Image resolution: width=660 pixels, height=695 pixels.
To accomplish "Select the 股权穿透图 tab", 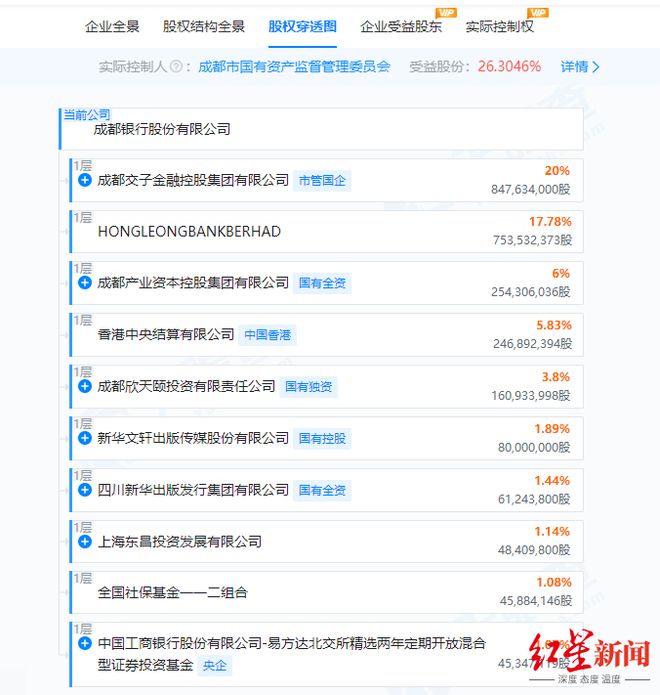I will 302,27.
